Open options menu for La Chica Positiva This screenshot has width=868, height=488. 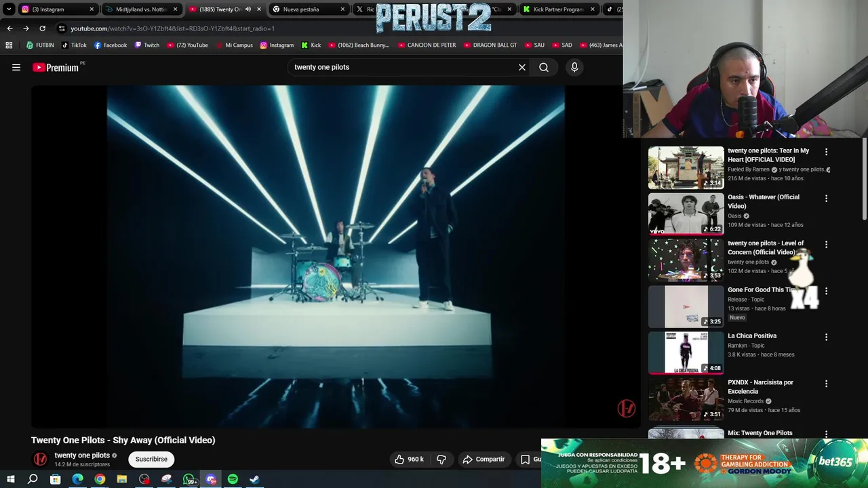[x=826, y=337]
